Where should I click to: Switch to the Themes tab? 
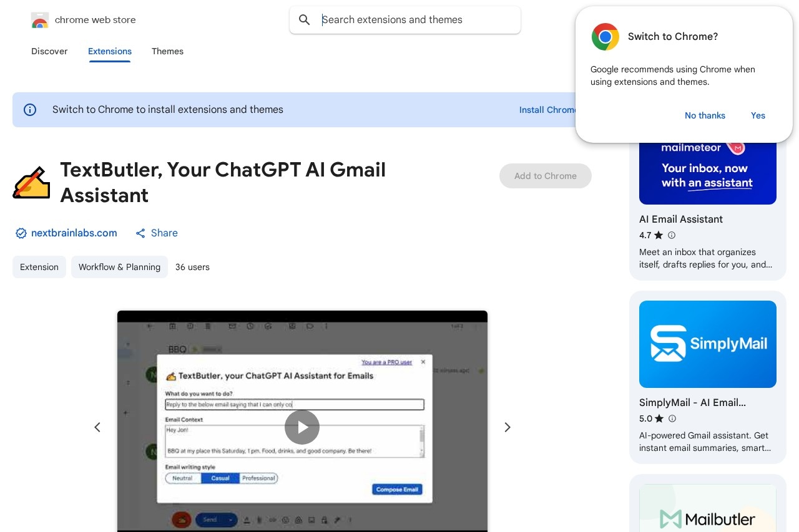coord(167,51)
